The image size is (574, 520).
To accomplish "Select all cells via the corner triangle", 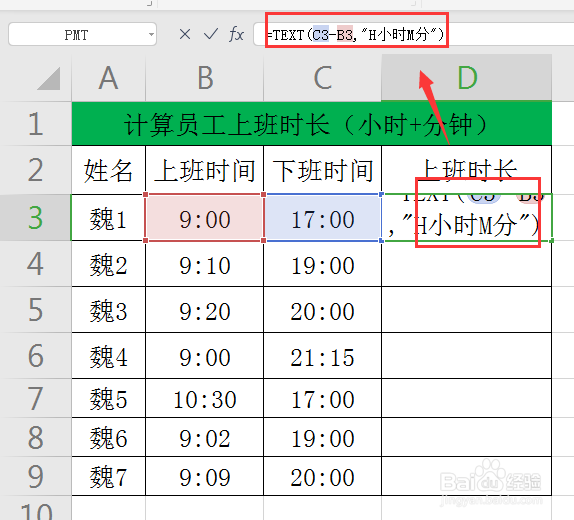I will (49, 78).
